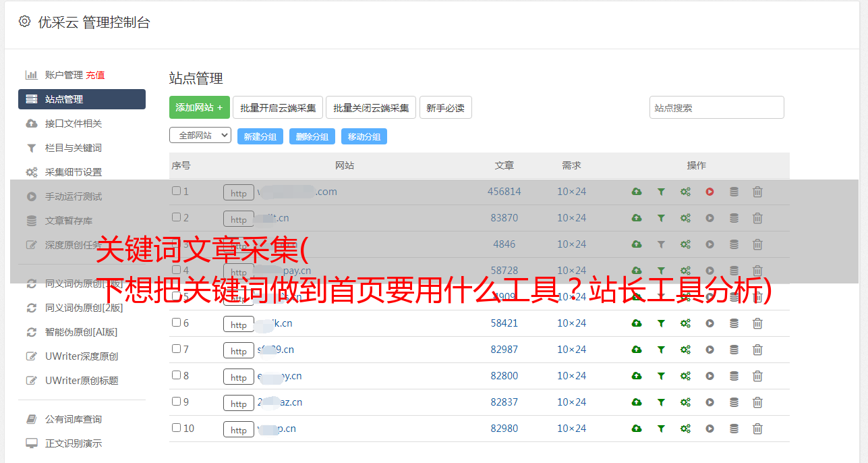Viewport: 868px width, 463px height.
Task: Click cloud upload icon in row 2
Action: click(637, 218)
